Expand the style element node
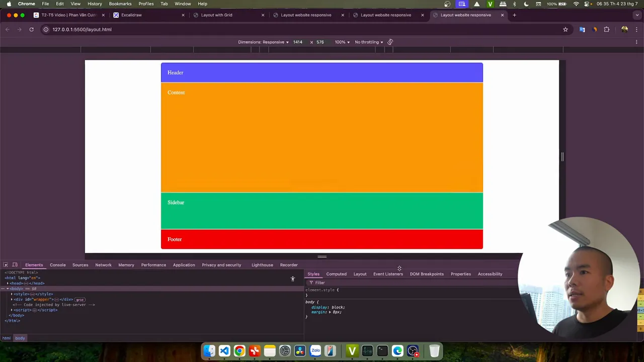The height and width of the screenshot is (362, 644). 12,294
